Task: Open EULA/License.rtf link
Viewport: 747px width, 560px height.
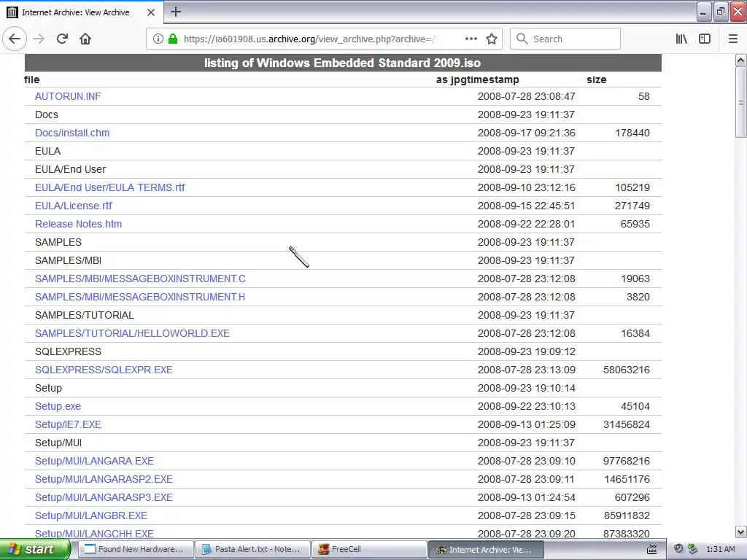Action: tap(74, 206)
